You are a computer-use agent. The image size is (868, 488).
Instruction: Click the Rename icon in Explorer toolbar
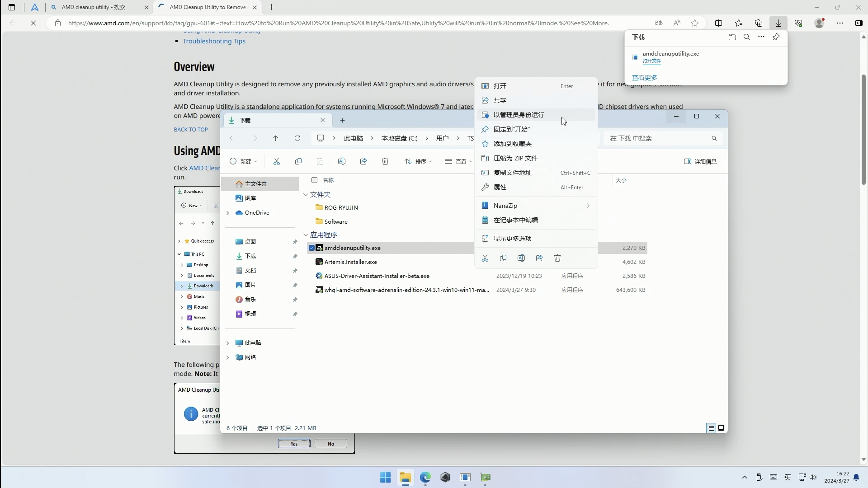(342, 161)
